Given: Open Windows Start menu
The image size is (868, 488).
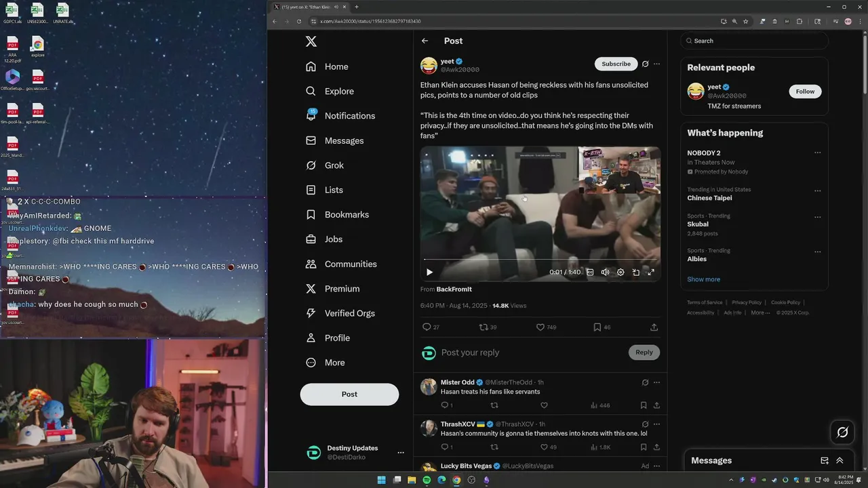Looking at the screenshot, I should (x=382, y=481).
